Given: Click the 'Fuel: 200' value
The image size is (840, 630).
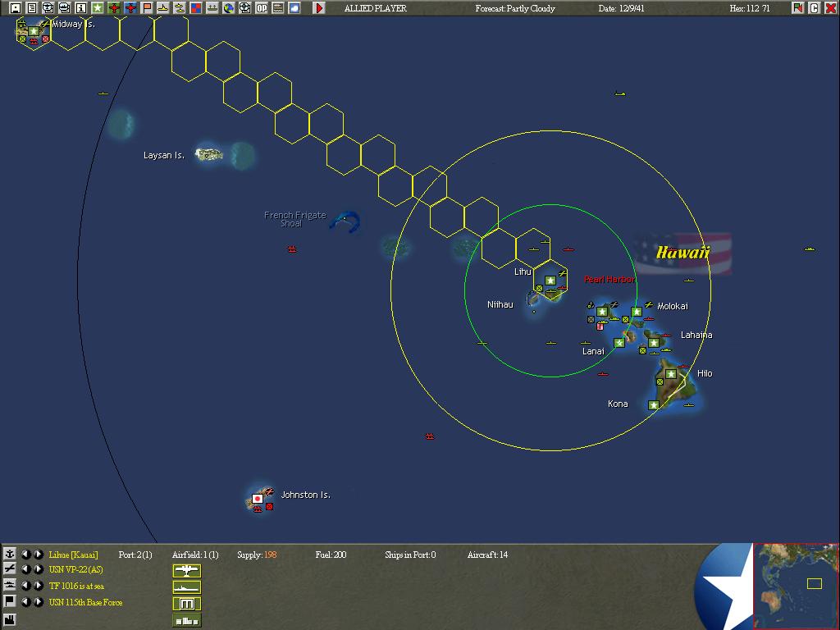Looking at the screenshot, I should pos(331,555).
